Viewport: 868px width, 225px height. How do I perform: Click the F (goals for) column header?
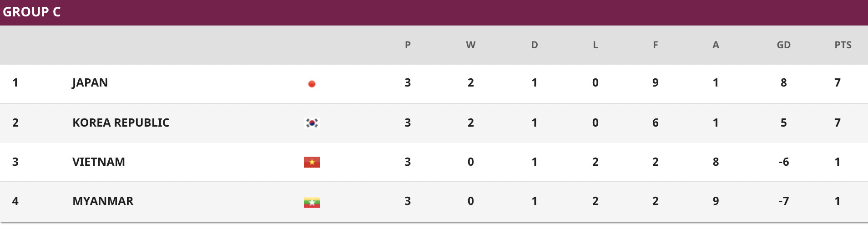click(x=656, y=45)
